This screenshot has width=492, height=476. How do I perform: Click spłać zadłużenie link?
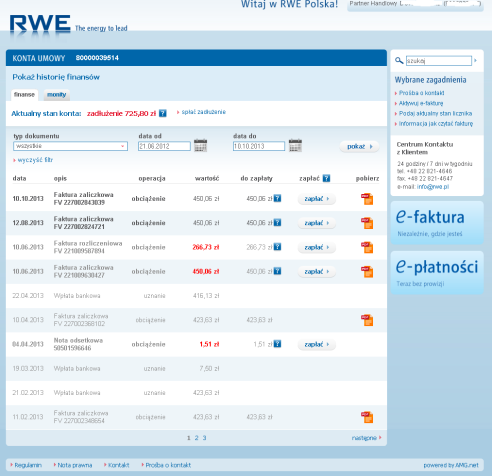click(203, 112)
